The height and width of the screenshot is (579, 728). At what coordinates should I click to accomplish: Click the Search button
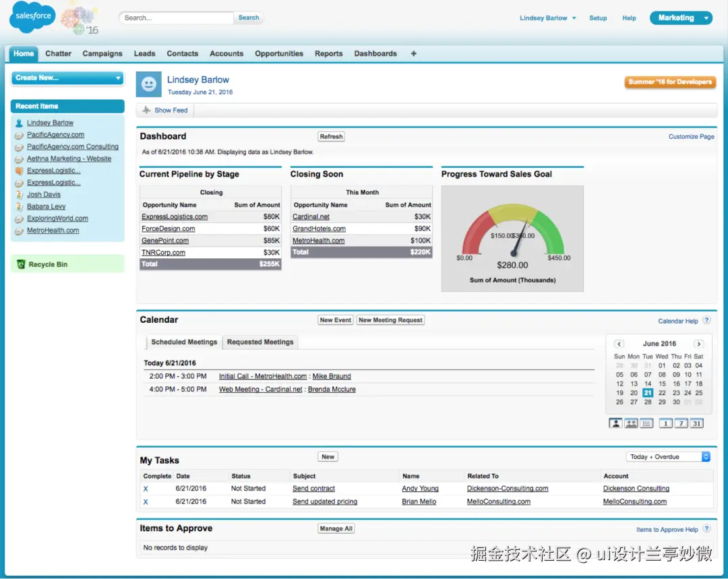point(249,18)
